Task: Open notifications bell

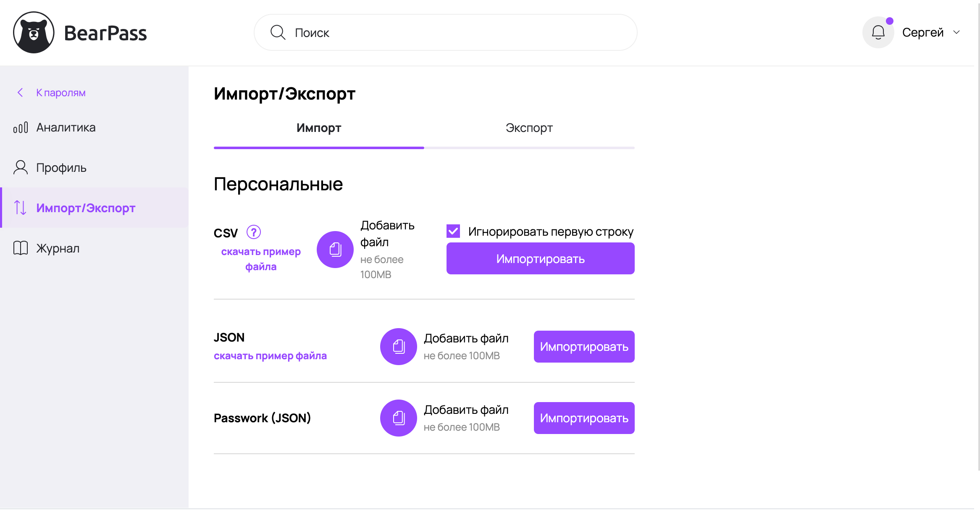Action: pyautogui.click(x=878, y=32)
